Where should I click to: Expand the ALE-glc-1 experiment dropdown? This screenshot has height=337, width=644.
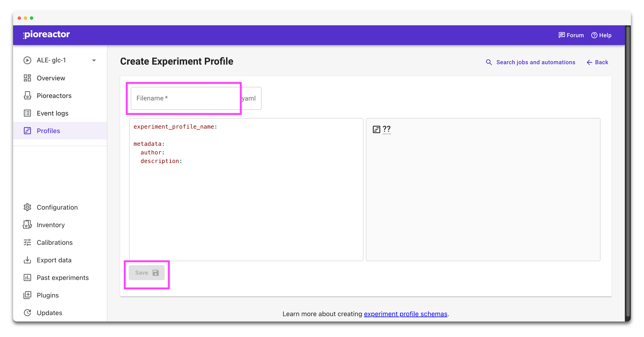pyautogui.click(x=94, y=60)
